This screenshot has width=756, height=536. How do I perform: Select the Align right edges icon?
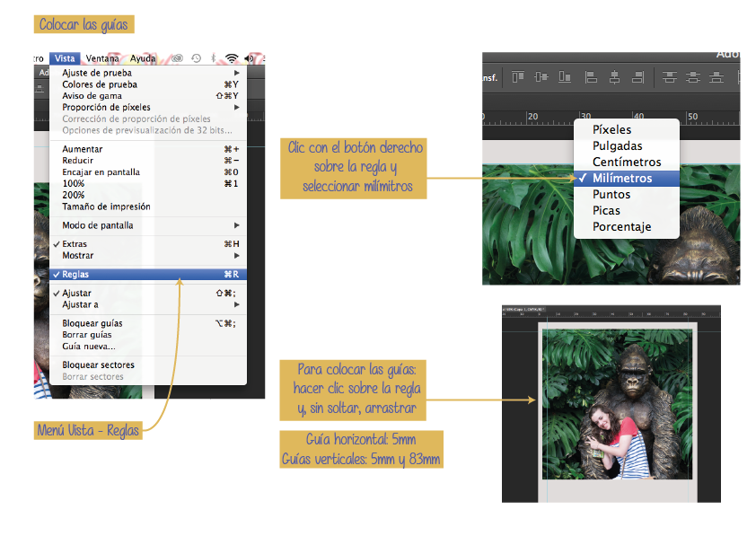click(637, 77)
